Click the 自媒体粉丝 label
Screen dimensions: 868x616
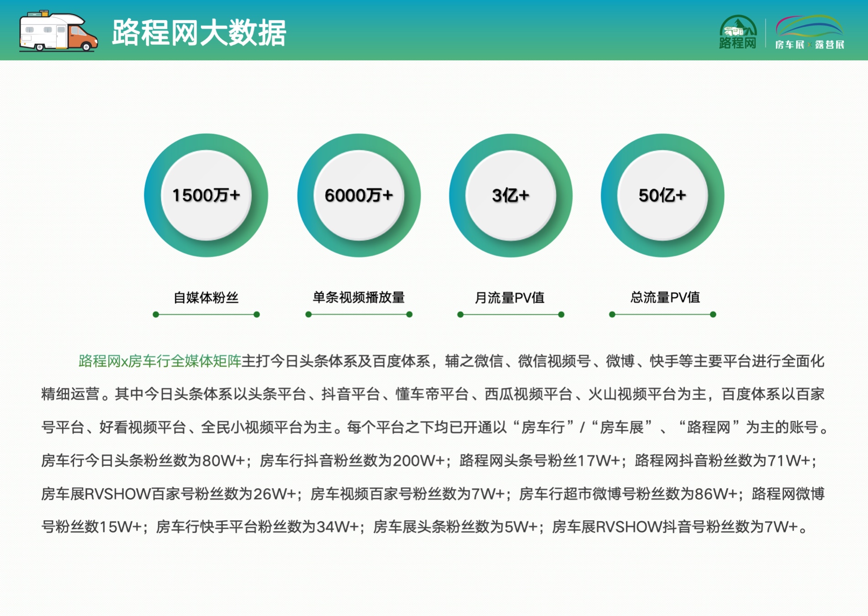(x=206, y=298)
